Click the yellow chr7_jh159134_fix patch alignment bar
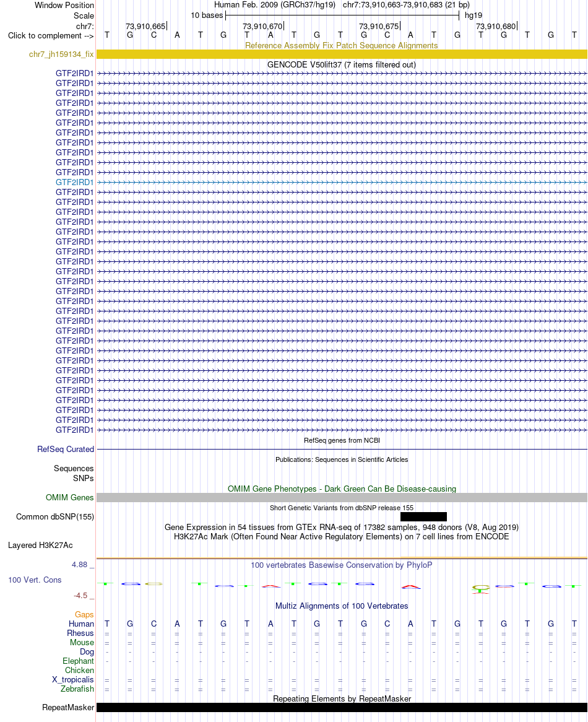Screen dimensions: 588x722 point(342,54)
